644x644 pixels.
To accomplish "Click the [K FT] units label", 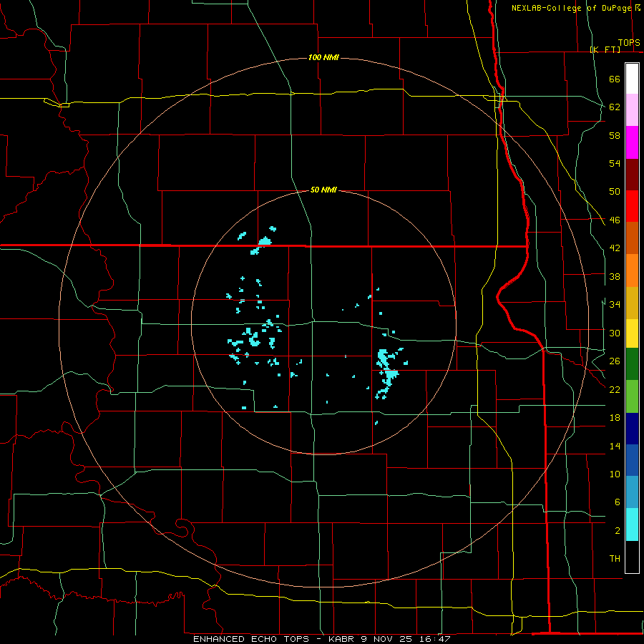I will (605, 49).
